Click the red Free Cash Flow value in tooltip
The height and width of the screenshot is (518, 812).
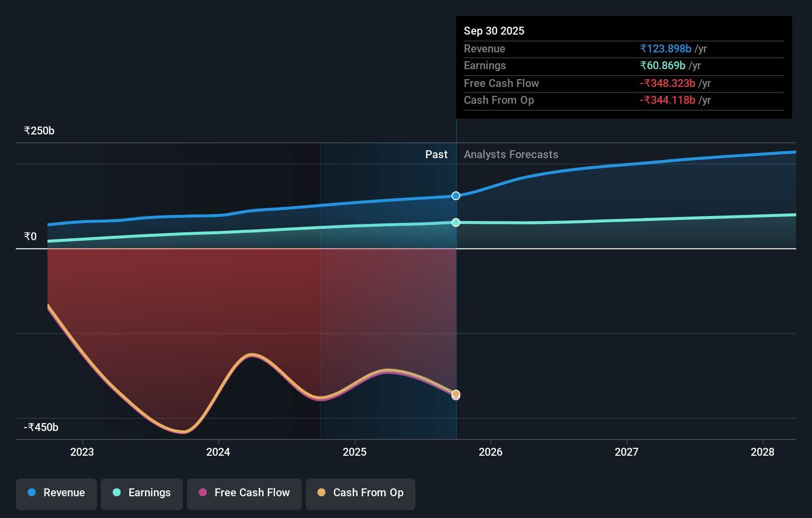point(668,84)
